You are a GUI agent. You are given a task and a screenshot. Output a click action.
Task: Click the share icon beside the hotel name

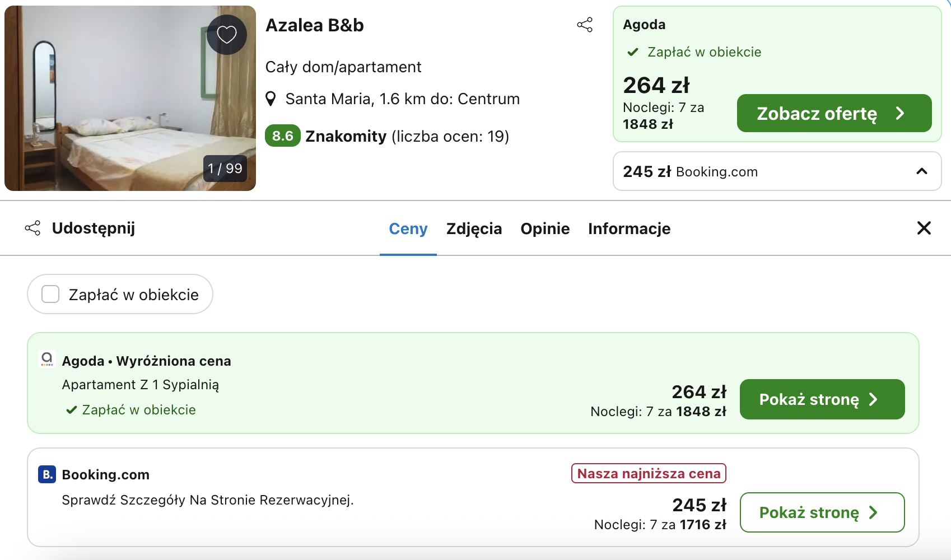[x=585, y=25]
